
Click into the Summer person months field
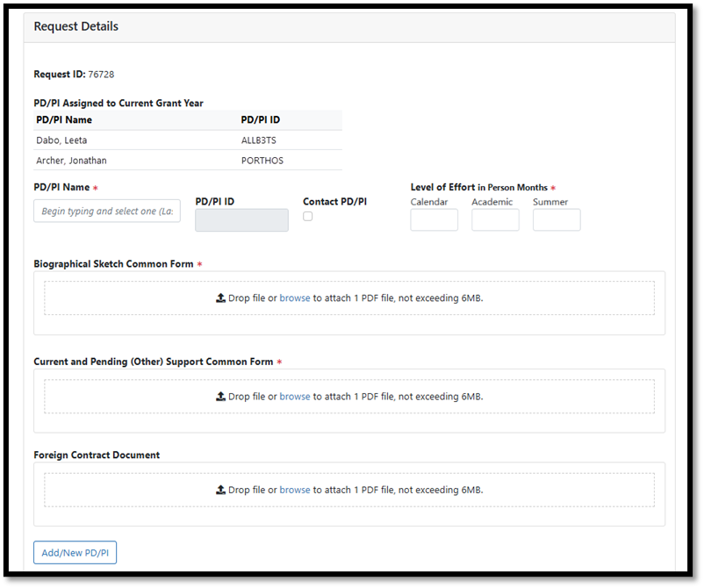click(x=557, y=220)
